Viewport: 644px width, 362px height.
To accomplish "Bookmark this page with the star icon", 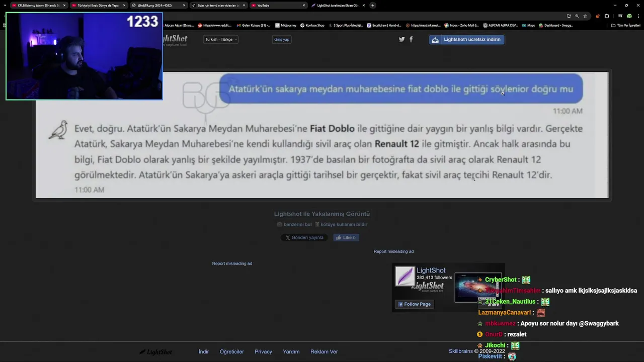I will 585,16.
